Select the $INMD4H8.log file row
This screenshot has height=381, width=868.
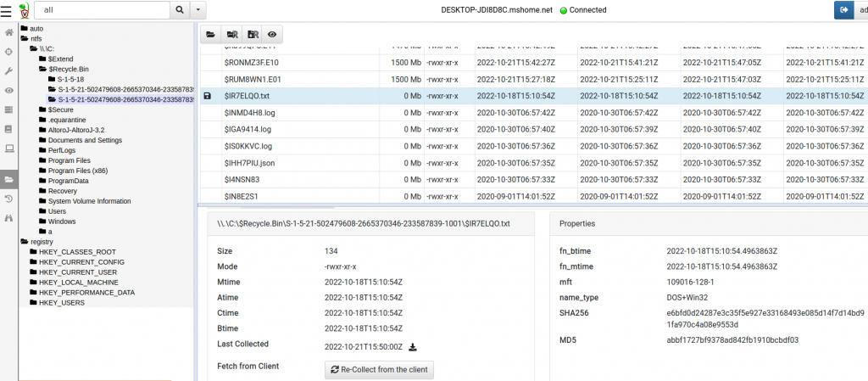pyautogui.click(x=533, y=113)
